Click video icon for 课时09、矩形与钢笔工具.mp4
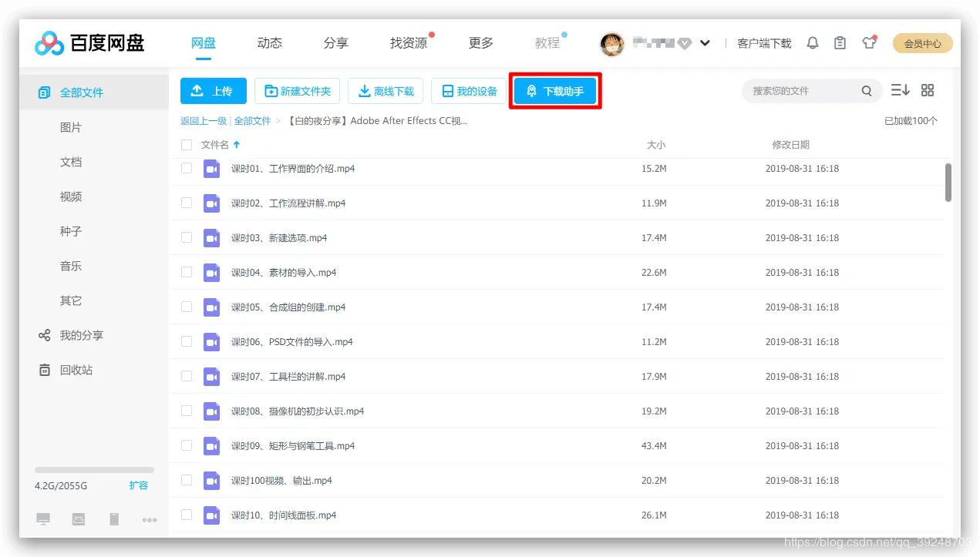Image resolution: width=980 pixels, height=557 pixels. [212, 446]
